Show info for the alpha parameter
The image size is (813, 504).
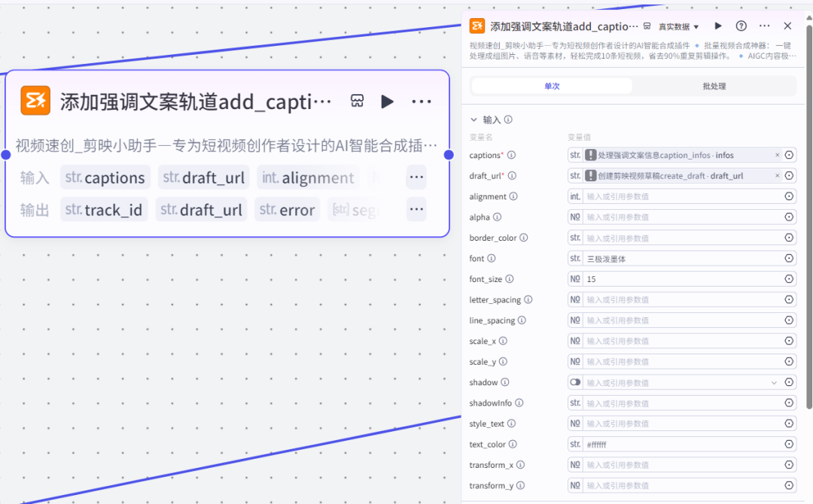click(498, 217)
